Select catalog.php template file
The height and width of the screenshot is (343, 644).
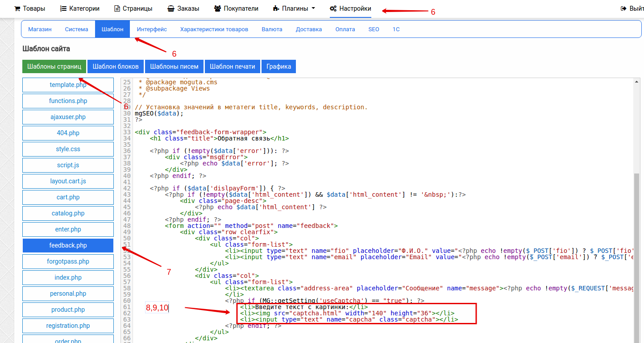click(x=68, y=213)
